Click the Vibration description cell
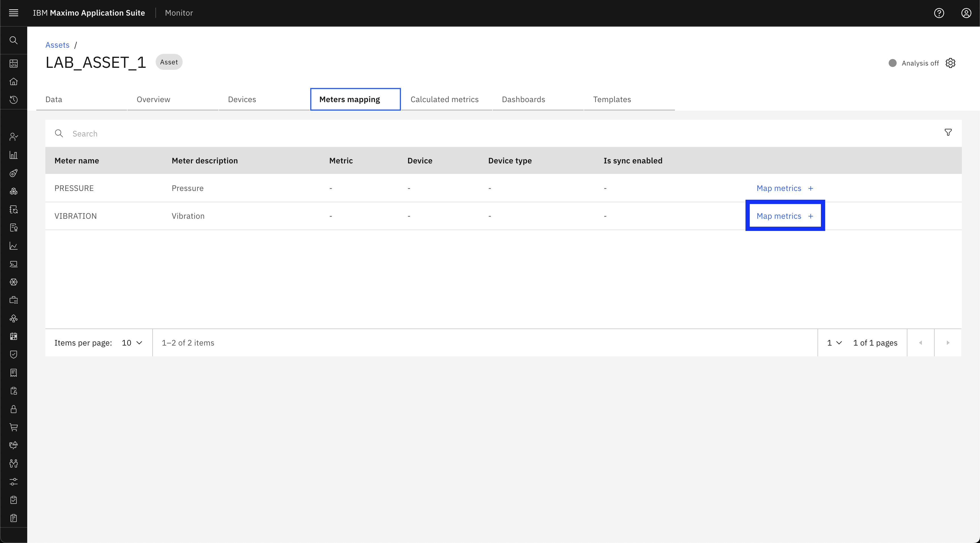Image resolution: width=980 pixels, height=543 pixels. click(x=188, y=216)
